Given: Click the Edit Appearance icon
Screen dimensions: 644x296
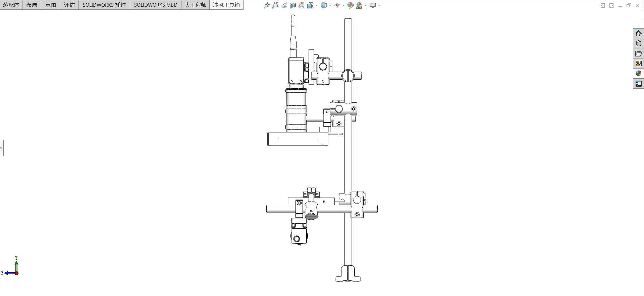Looking at the screenshot, I should click(351, 5).
